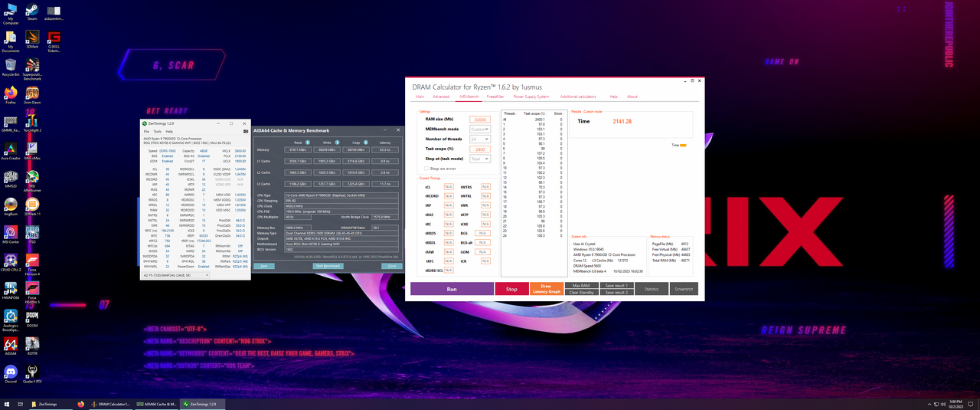The height and width of the screenshot is (410, 980).
Task: Open the Tools menu in ZenTimings
Action: 157,131
